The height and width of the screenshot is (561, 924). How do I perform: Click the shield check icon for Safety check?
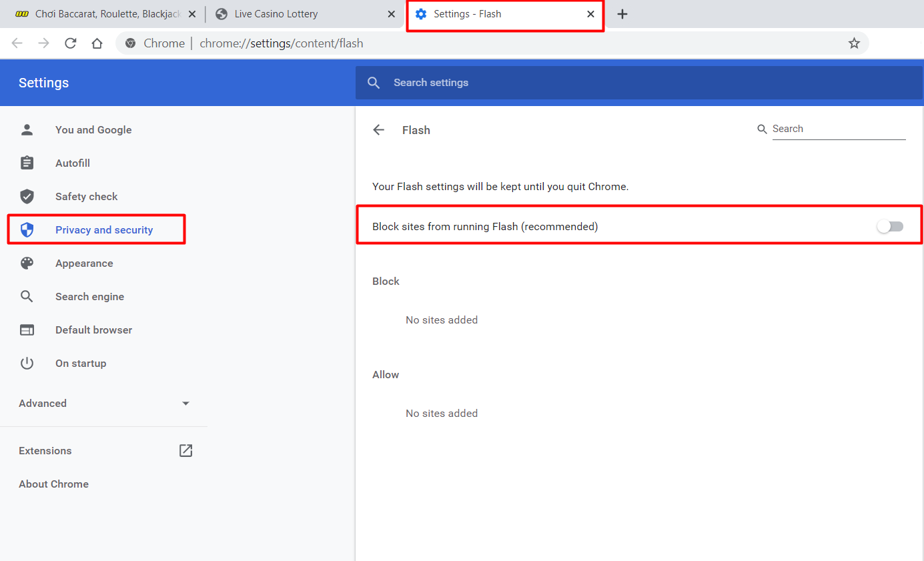(27, 197)
